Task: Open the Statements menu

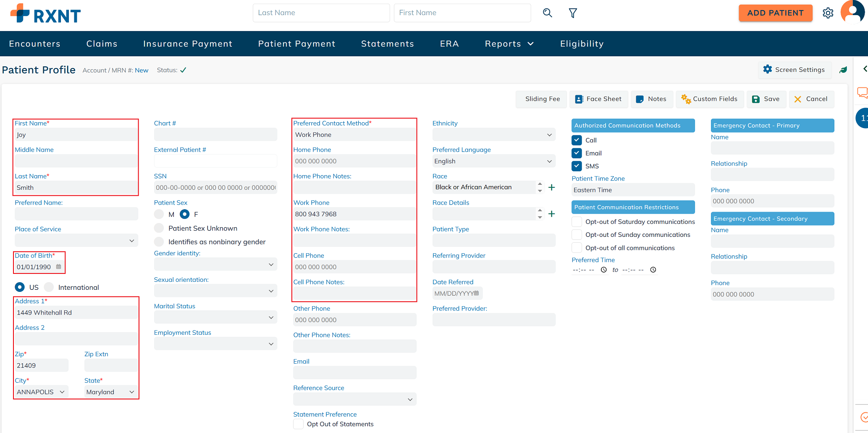Action: pyautogui.click(x=388, y=44)
